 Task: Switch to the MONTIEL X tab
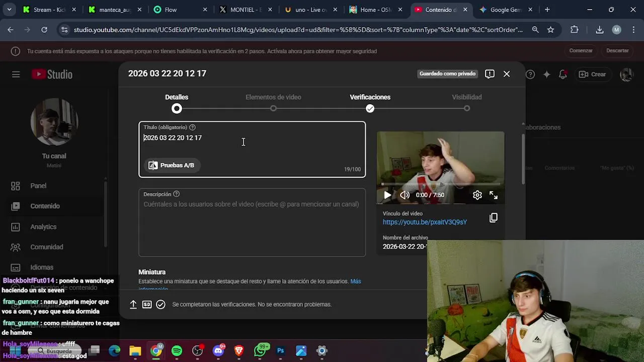pyautogui.click(x=246, y=10)
